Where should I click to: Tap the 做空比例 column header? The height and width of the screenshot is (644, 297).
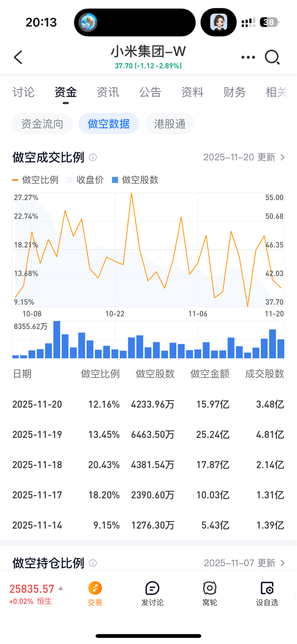click(x=100, y=374)
